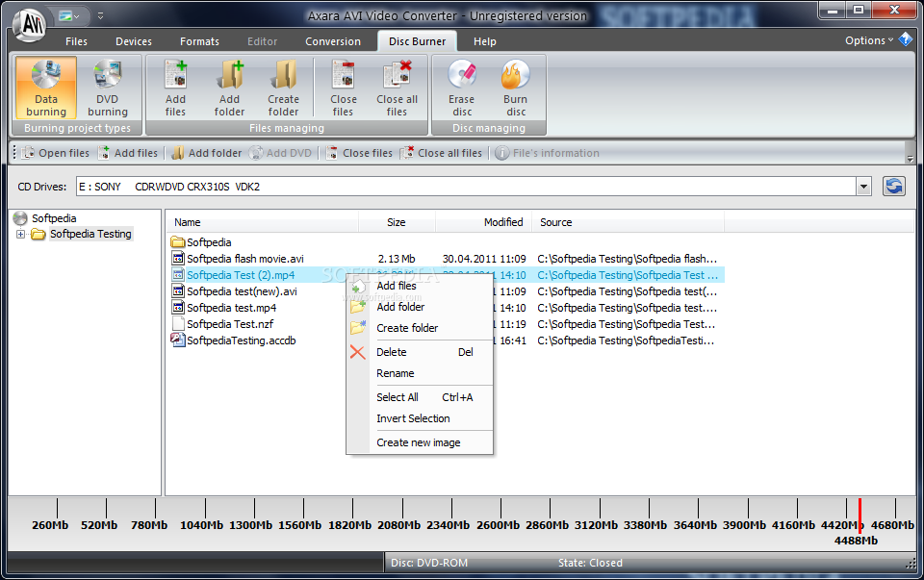Screen dimensions: 924x580
Task: Select file Softpedia flash movie.avi
Action: coord(245,259)
